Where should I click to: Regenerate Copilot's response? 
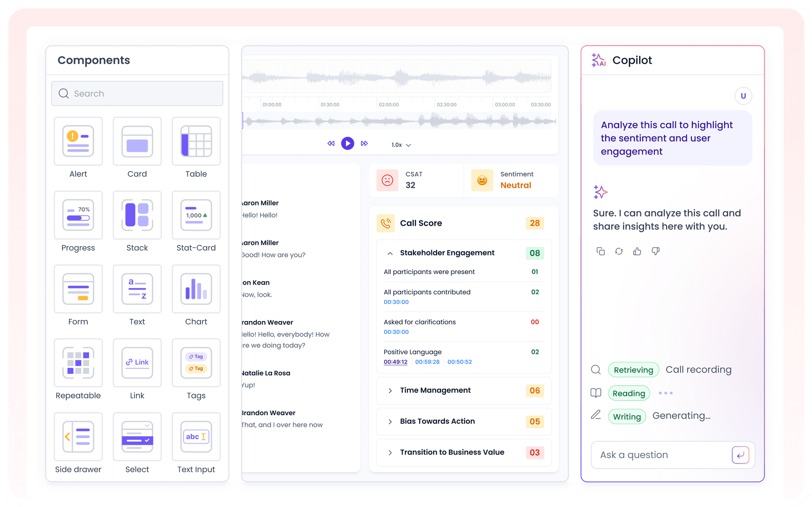pos(619,251)
